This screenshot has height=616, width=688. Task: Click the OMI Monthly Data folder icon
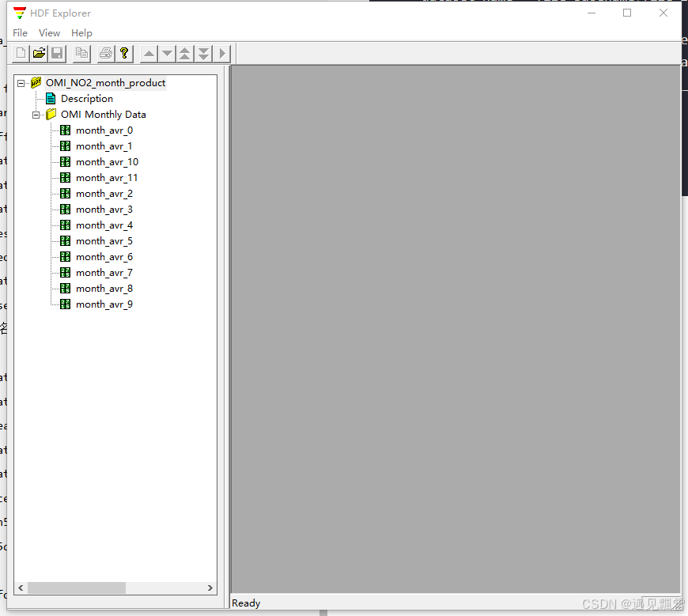click(x=51, y=114)
